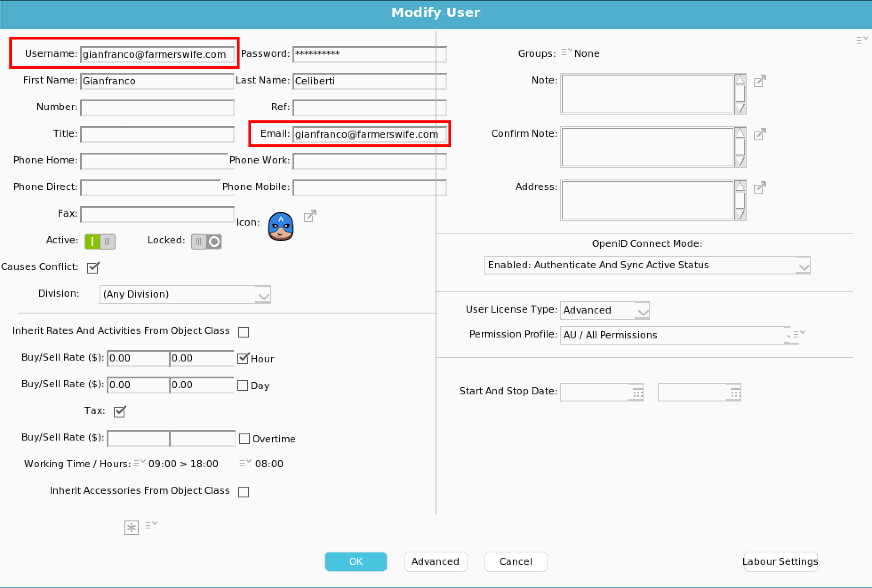
Task: Open the Address field expand icon
Action: 760,188
